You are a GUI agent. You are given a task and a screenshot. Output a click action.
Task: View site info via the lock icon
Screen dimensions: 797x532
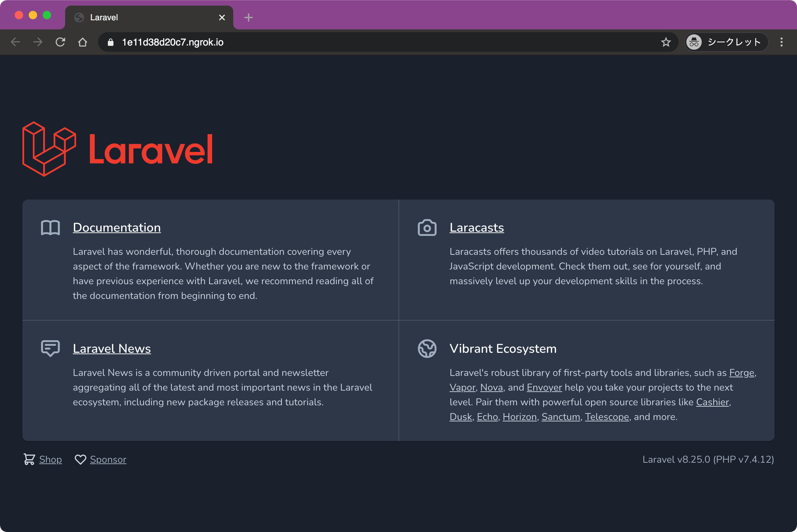coord(111,42)
